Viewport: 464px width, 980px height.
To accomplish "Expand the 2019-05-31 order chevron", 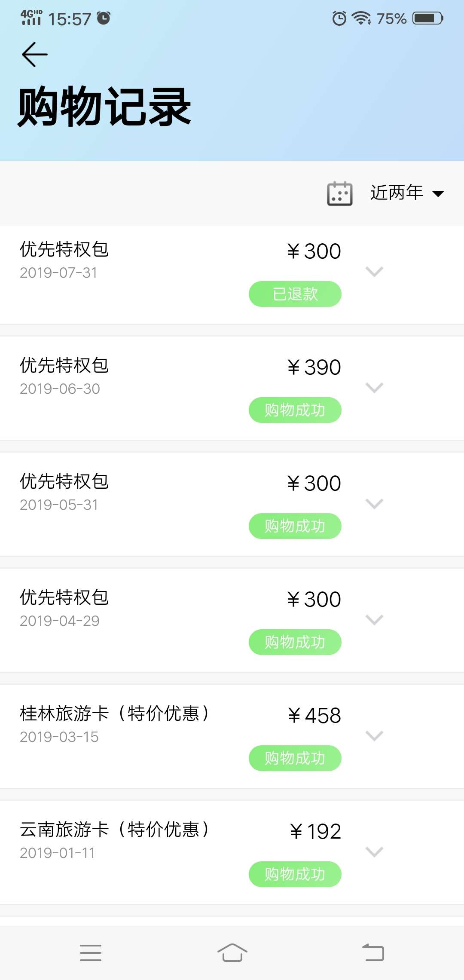I will (x=374, y=504).
